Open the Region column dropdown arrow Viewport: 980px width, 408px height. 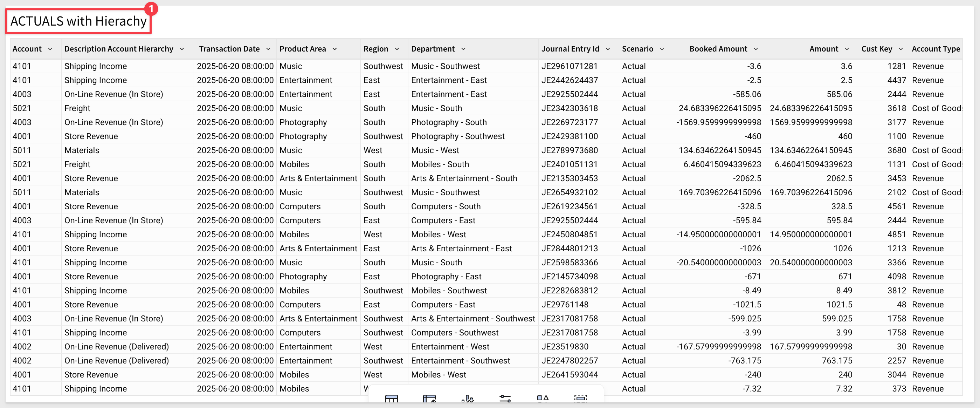pos(397,49)
